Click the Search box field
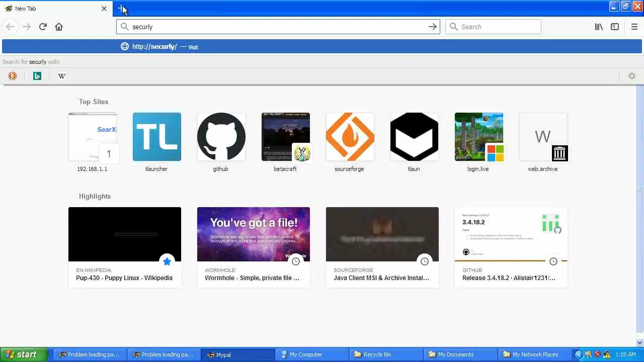 (x=493, y=27)
